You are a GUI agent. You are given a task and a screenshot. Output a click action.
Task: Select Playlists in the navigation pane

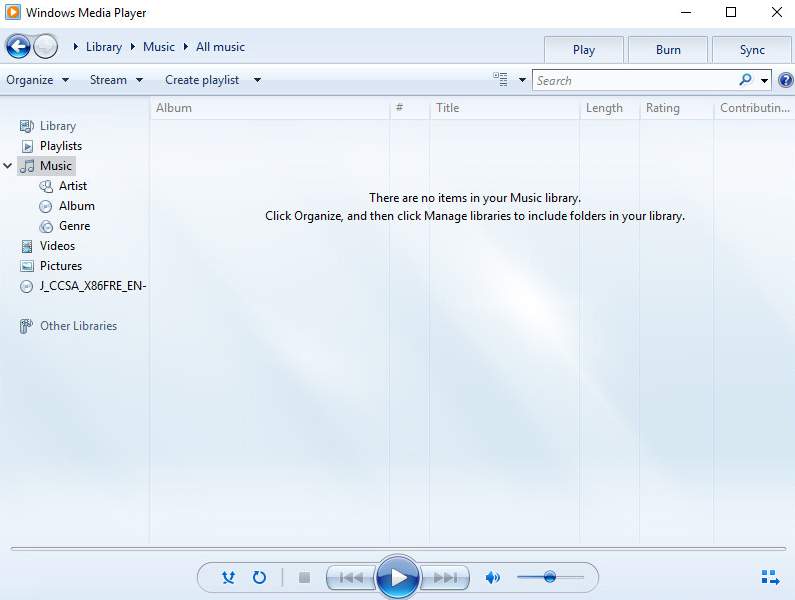click(61, 146)
